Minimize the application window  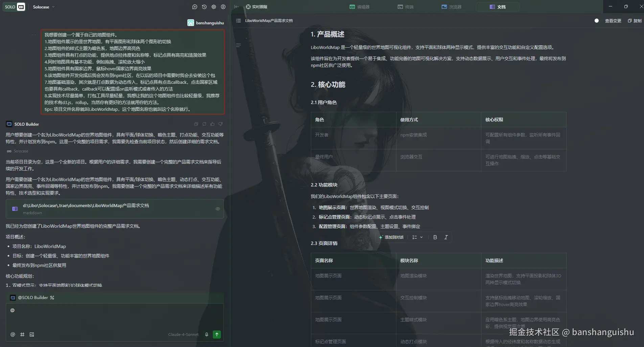tap(611, 6)
